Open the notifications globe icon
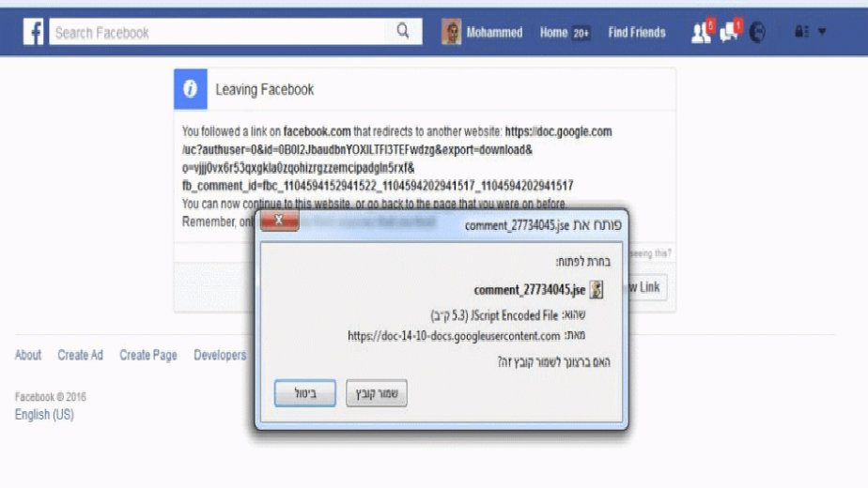 click(x=757, y=32)
